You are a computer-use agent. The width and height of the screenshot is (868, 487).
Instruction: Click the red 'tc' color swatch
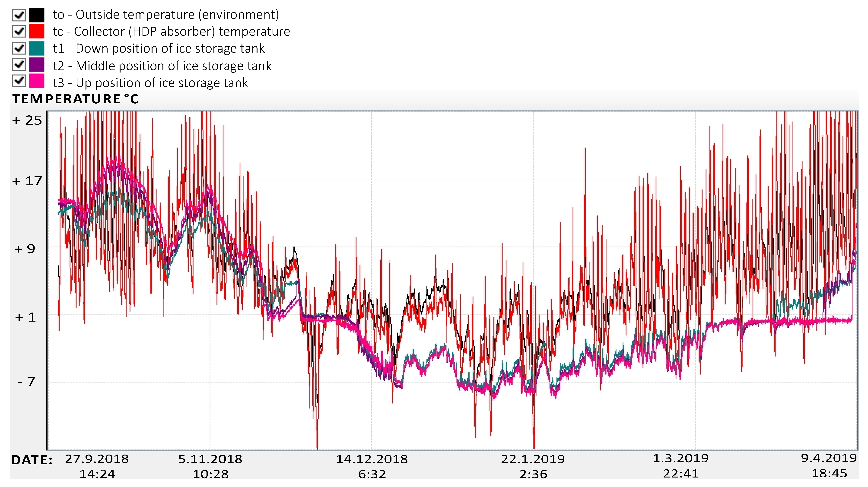coord(36,31)
